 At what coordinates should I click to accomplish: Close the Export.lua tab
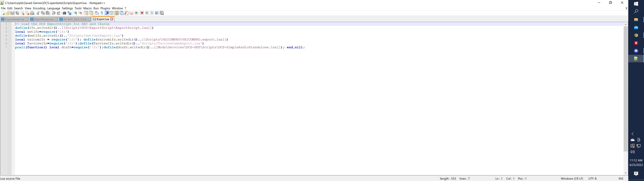pyautogui.click(x=112, y=19)
